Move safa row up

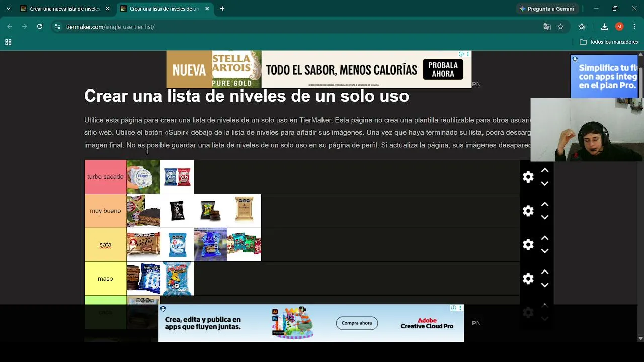pos(544,238)
